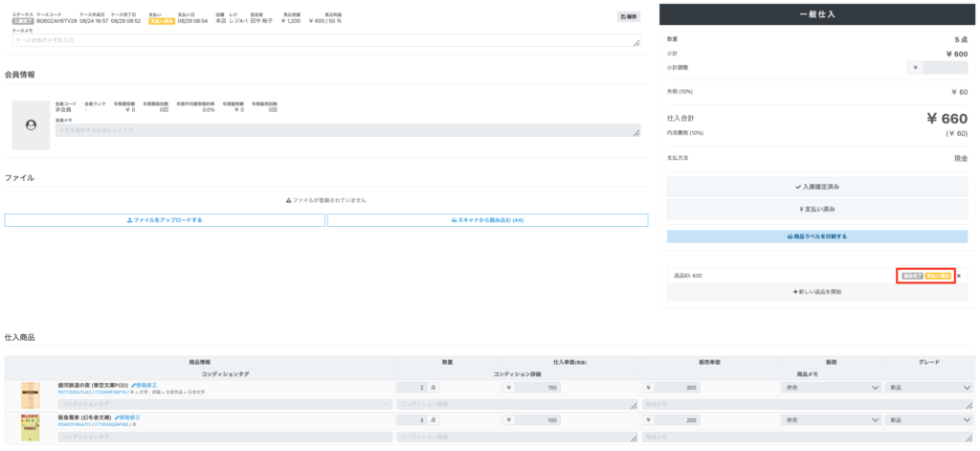Expand the 委託 dropdown for 銀河鉄道の夜
The image size is (980, 451).
click(830, 388)
